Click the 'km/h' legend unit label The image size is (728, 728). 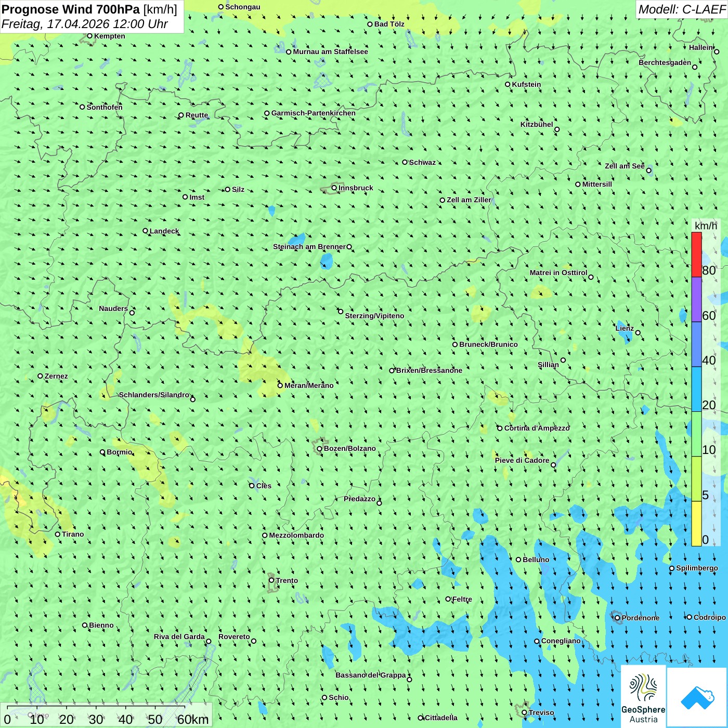coord(706,226)
